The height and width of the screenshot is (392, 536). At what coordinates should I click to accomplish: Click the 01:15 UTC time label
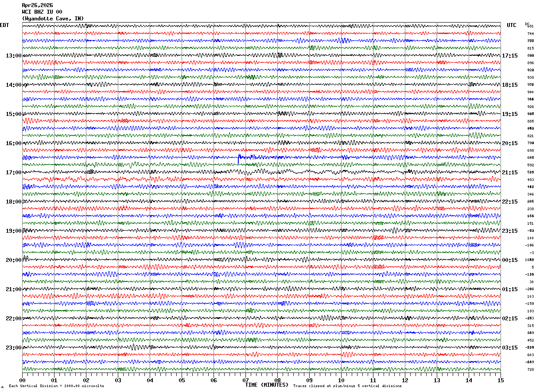(x=510, y=289)
